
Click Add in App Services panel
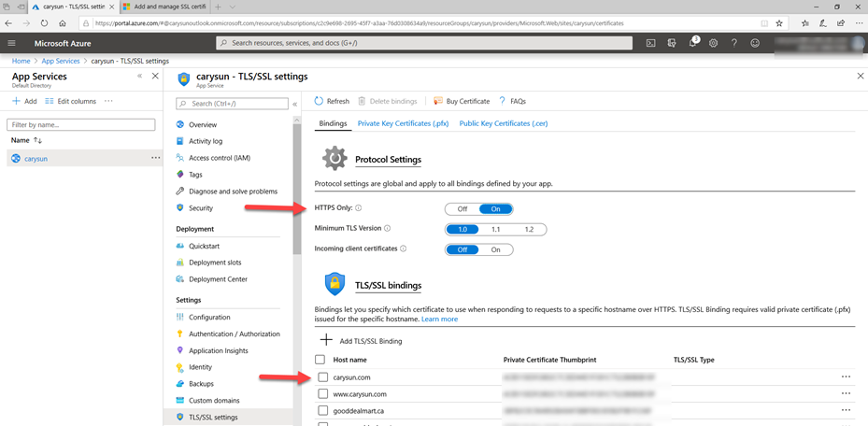coord(24,101)
